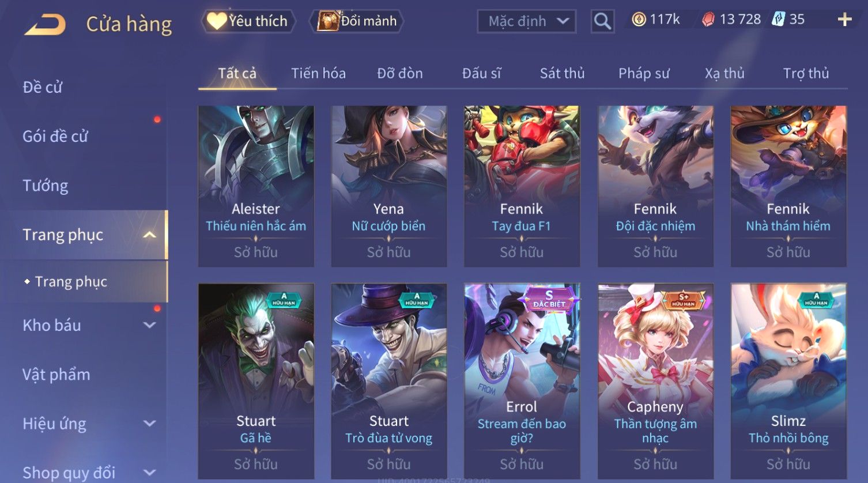Open the Mặc định sort dropdown
The height and width of the screenshot is (483, 868).
527,21
